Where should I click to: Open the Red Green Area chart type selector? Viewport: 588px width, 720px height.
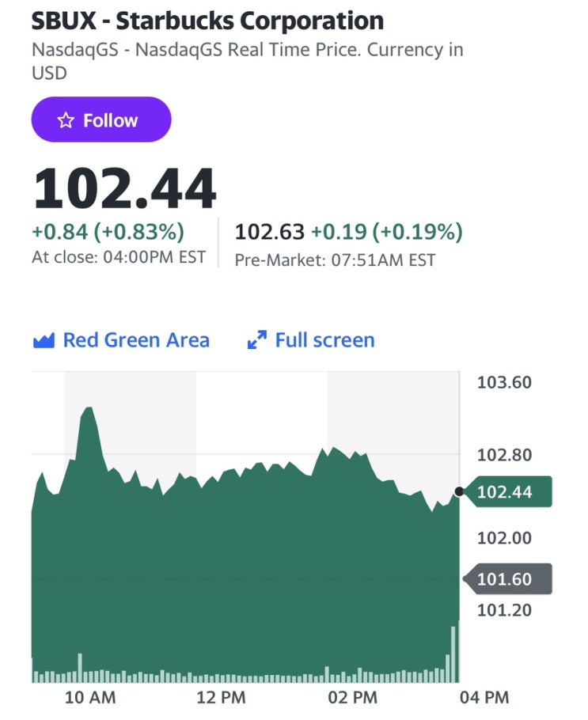[x=135, y=340]
